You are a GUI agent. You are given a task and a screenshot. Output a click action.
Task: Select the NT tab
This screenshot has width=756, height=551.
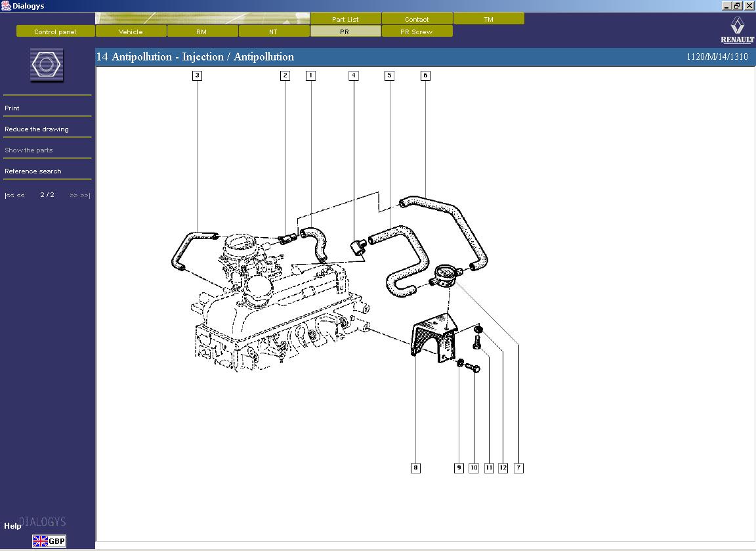coord(274,32)
